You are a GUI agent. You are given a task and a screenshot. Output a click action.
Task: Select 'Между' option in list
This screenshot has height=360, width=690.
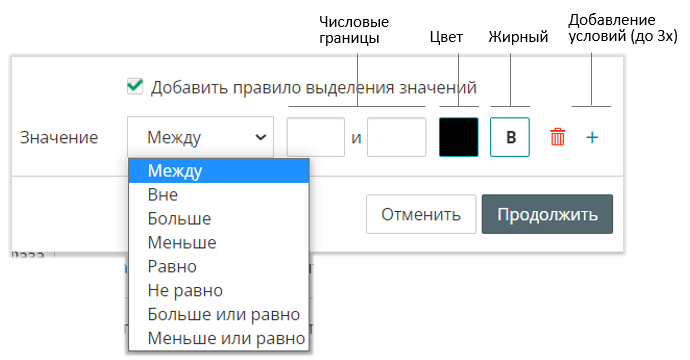219,171
